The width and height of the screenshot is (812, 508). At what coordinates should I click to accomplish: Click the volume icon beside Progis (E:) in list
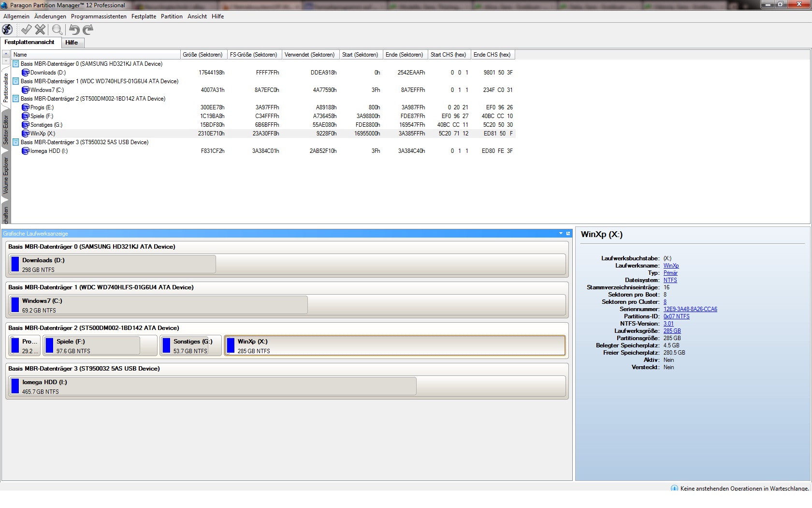(26, 107)
